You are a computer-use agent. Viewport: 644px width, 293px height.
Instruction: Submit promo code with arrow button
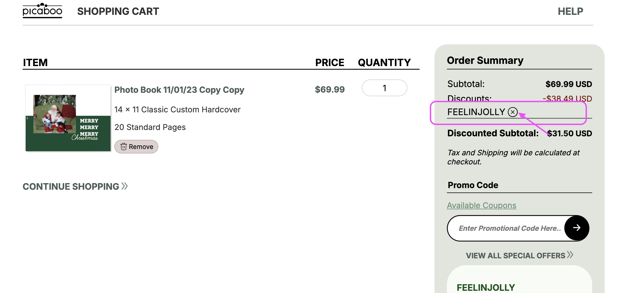click(577, 228)
